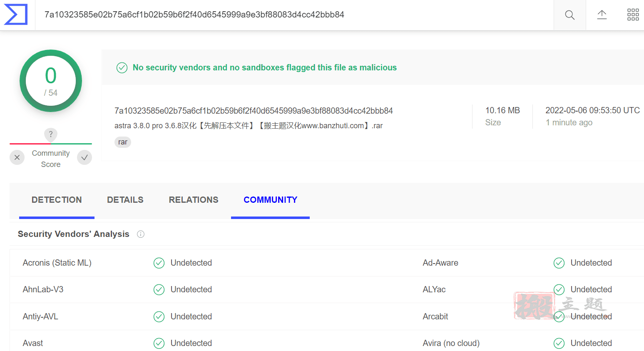
Task: Click the 0 / 54 detection score circle
Action: [51, 81]
